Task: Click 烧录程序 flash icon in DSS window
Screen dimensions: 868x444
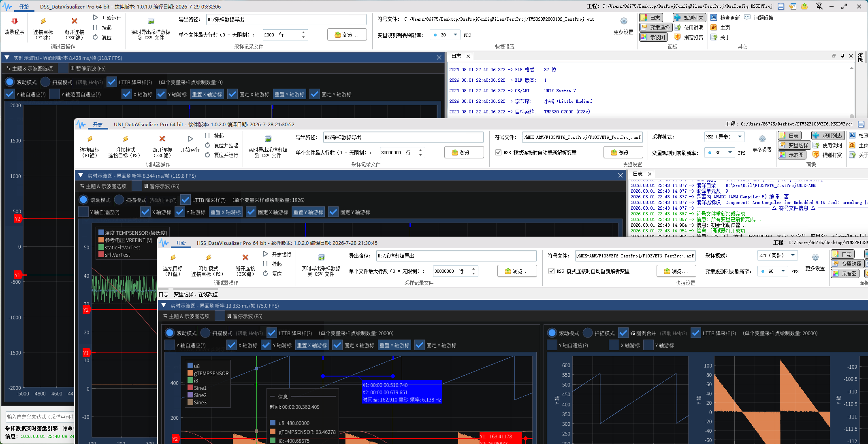Action: 14,21
